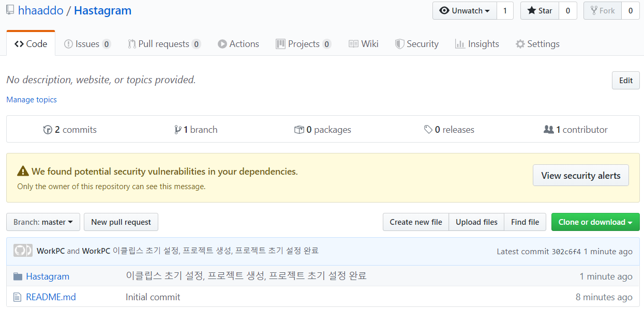Click the first WorkPC author name
Viewport: 644px width, 309px height.
[51, 251]
